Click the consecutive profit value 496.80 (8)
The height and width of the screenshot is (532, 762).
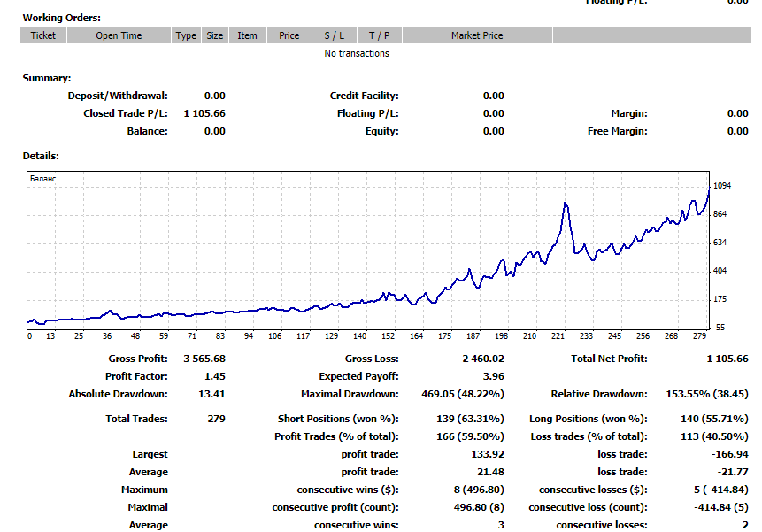(x=479, y=507)
